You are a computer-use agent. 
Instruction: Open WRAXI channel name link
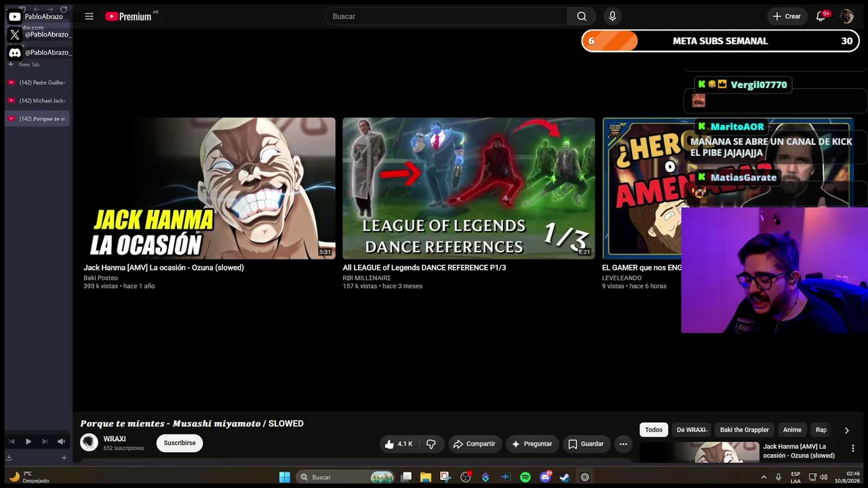click(114, 439)
